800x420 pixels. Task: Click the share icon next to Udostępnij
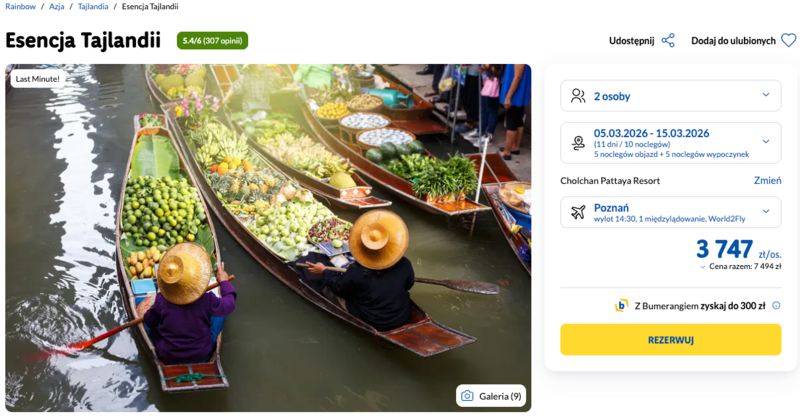pyautogui.click(x=668, y=41)
